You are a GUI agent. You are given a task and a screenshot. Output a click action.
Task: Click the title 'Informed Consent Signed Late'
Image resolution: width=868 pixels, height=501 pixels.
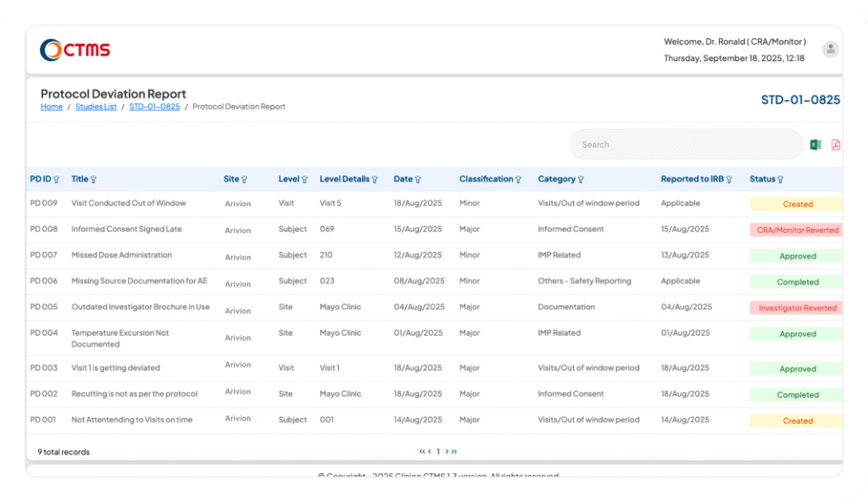(126, 229)
